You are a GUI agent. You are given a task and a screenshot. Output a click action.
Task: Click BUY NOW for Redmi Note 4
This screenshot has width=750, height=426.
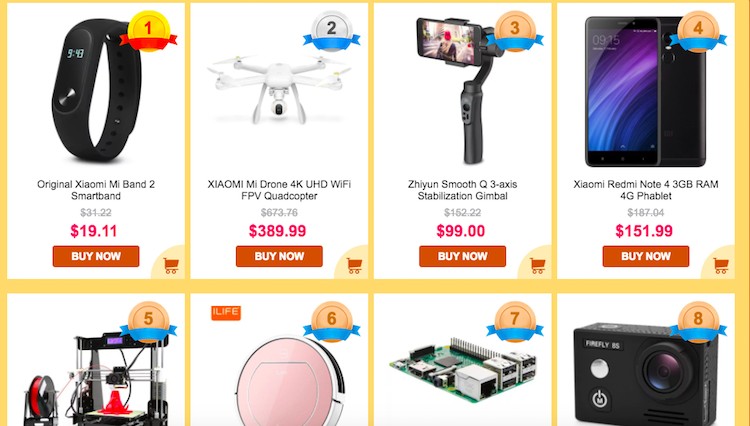(x=646, y=256)
